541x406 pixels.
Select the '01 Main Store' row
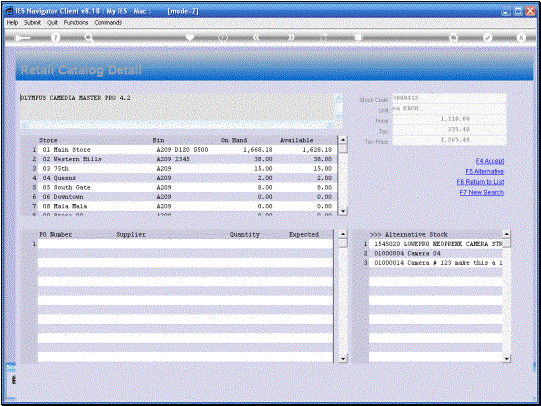click(x=186, y=150)
